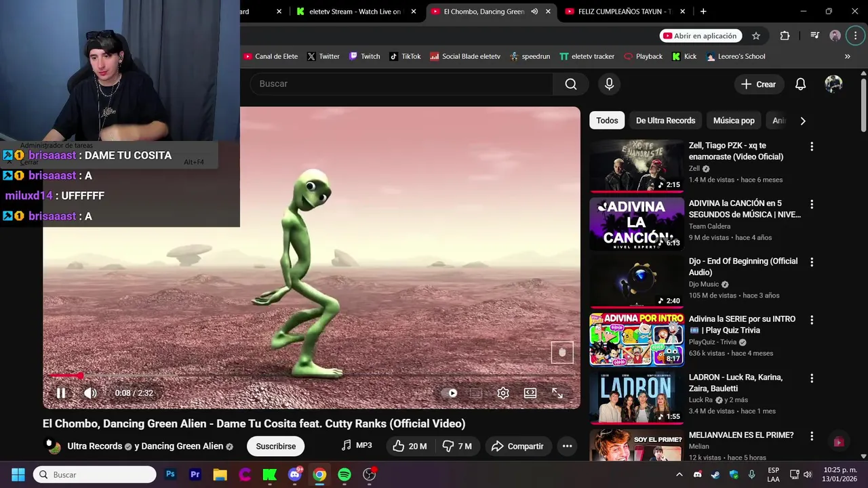The height and width of the screenshot is (488, 868).
Task: Open Chrome profile avatar
Action: point(835,36)
